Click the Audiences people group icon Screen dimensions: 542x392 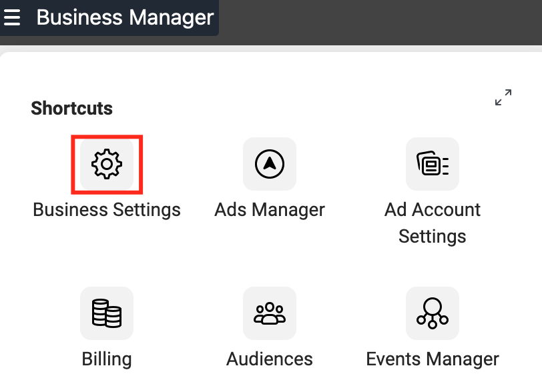270,313
